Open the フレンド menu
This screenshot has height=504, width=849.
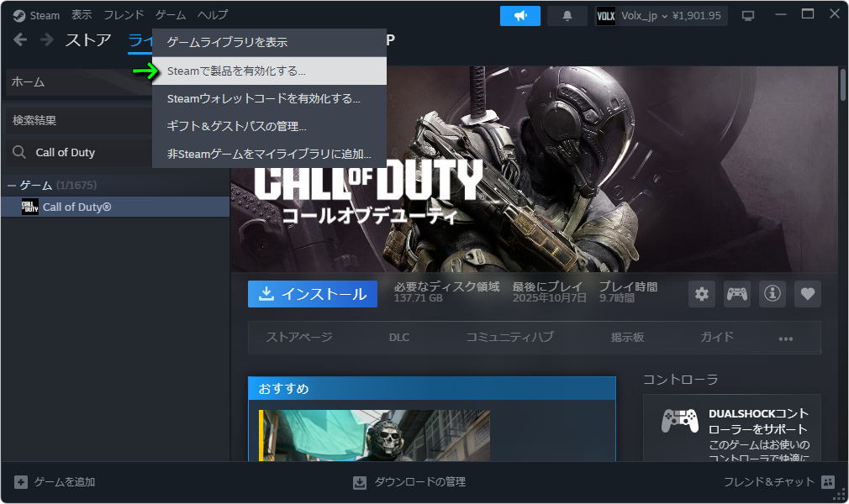124,15
